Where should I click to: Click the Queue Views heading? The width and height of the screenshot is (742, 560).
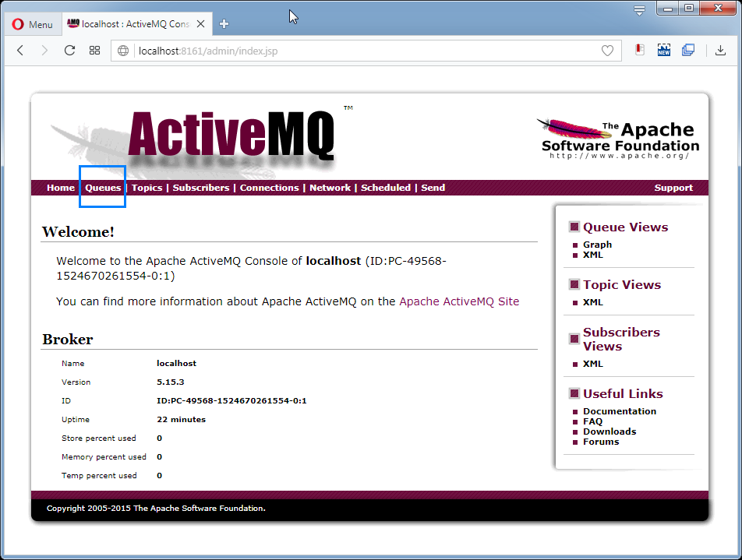click(x=625, y=227)
